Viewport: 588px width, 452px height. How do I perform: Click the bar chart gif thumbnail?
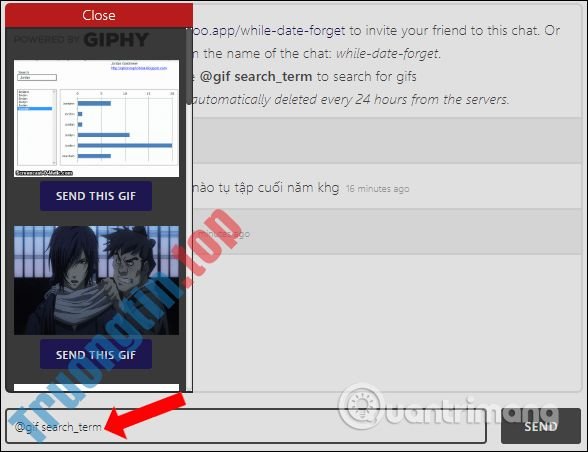coord(96,118)
